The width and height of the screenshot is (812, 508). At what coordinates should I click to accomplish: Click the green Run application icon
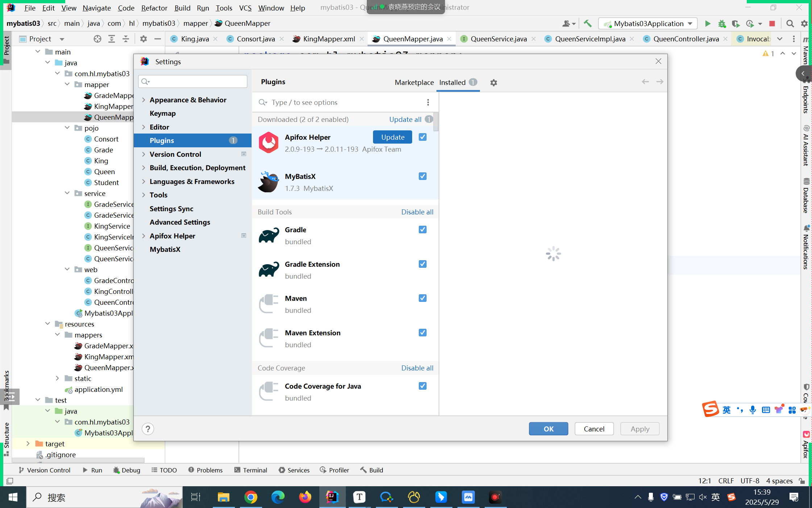[707, 24]
